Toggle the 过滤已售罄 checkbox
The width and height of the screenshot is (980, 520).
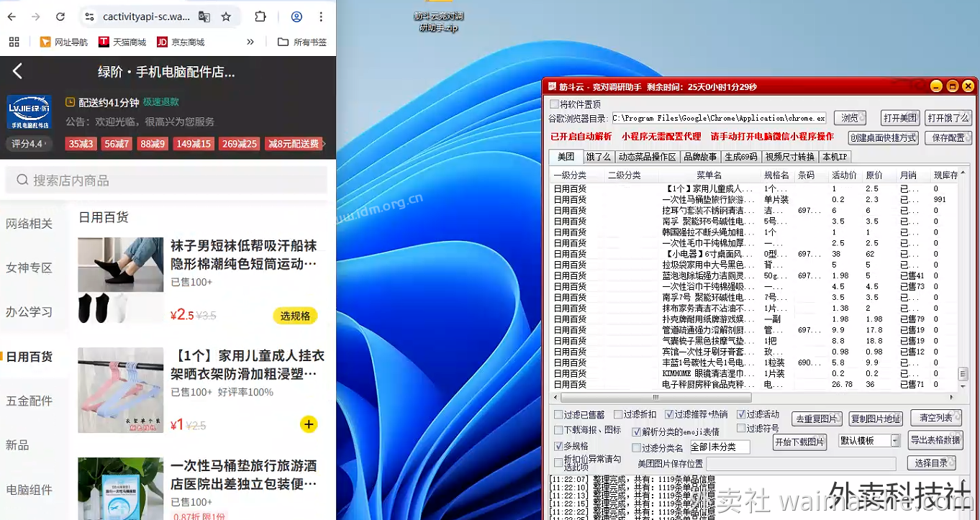[558, 414]
